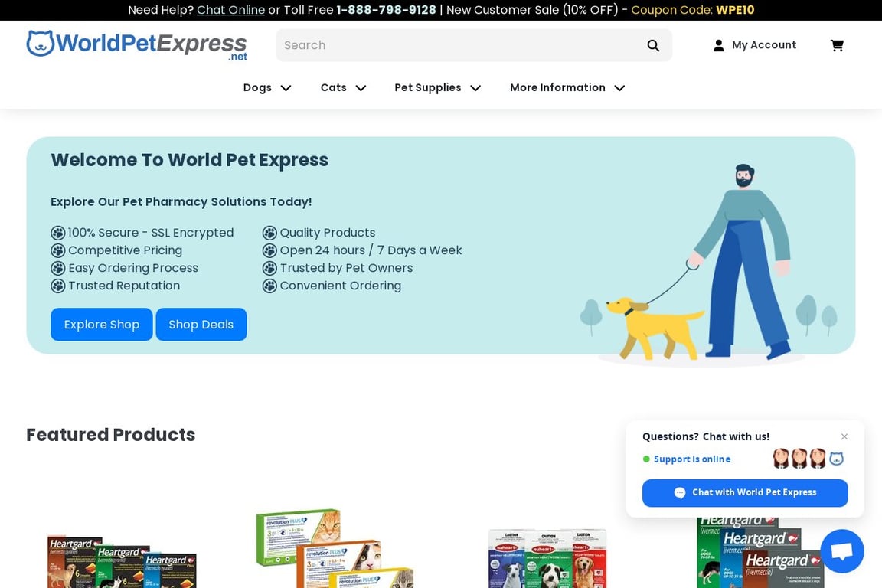The height and width of the screenshot is (588, 882).
Task: Click the WPE10 coupon code text
Action: pos(735,10)
